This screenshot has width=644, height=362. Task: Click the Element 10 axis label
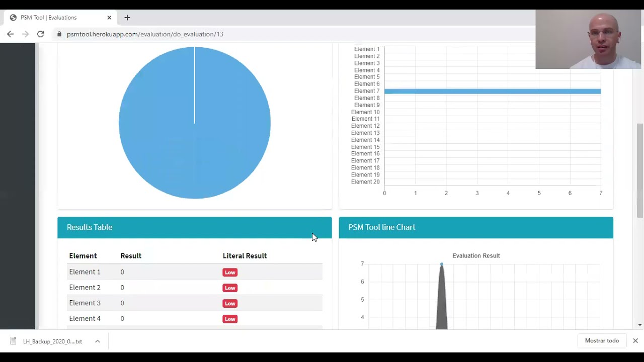point(365,112)
